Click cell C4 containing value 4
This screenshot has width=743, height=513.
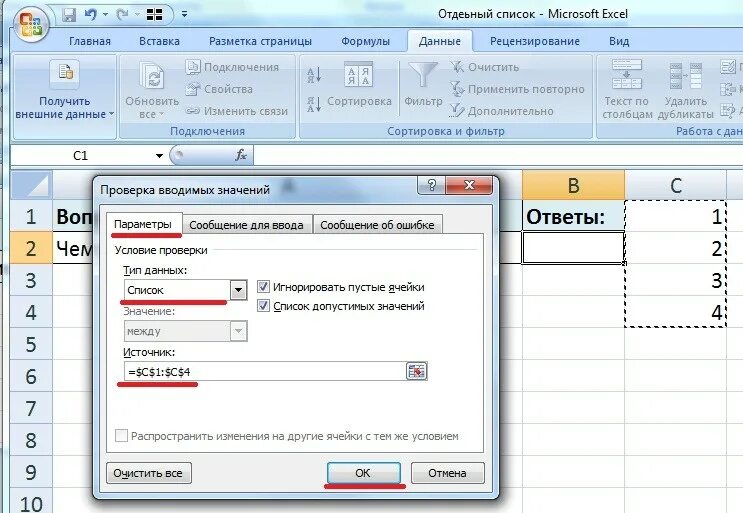tap(676, 312)
